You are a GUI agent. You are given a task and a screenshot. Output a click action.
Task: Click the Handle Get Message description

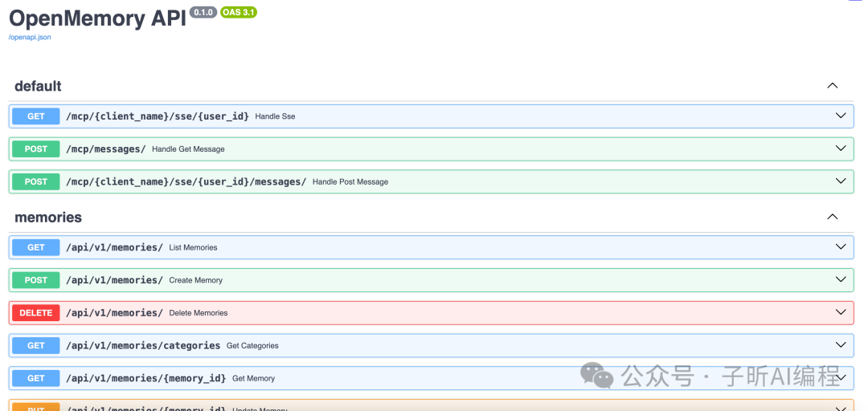[188, 149]
